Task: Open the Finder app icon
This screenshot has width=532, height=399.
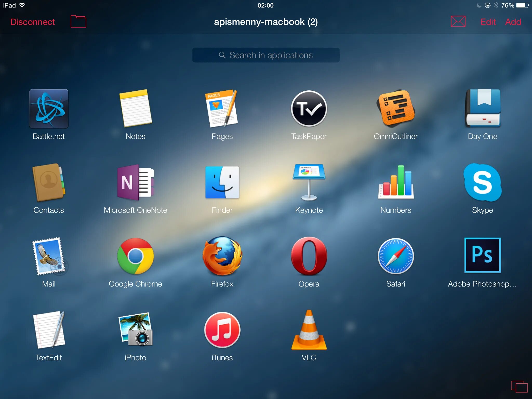Action: (222, 182)
